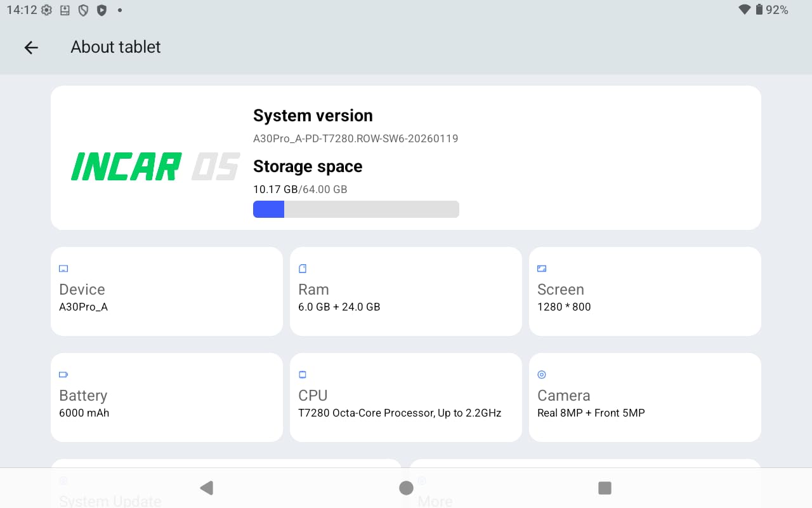Tap the A30Pro_A device model value

click(83, 307)
